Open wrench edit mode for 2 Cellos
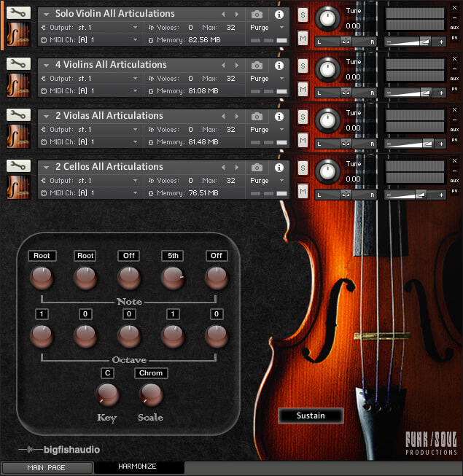This screenshot has width=463, height=476. click(x=18, y=165)
